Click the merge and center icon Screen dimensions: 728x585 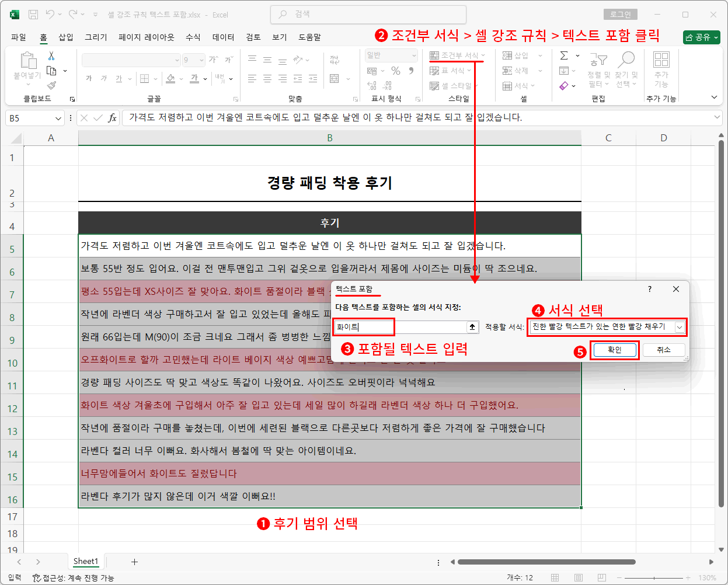335,78
